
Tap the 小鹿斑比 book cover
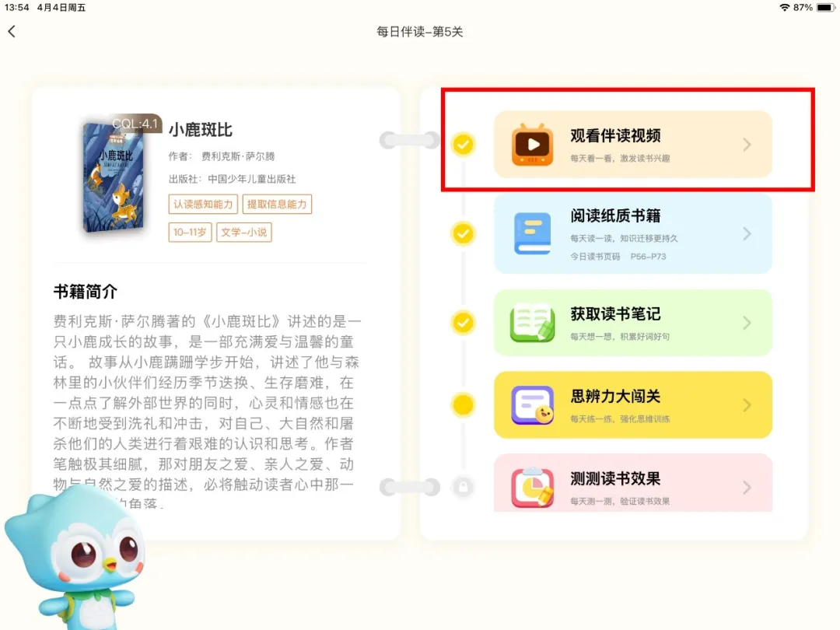[115, 176]
